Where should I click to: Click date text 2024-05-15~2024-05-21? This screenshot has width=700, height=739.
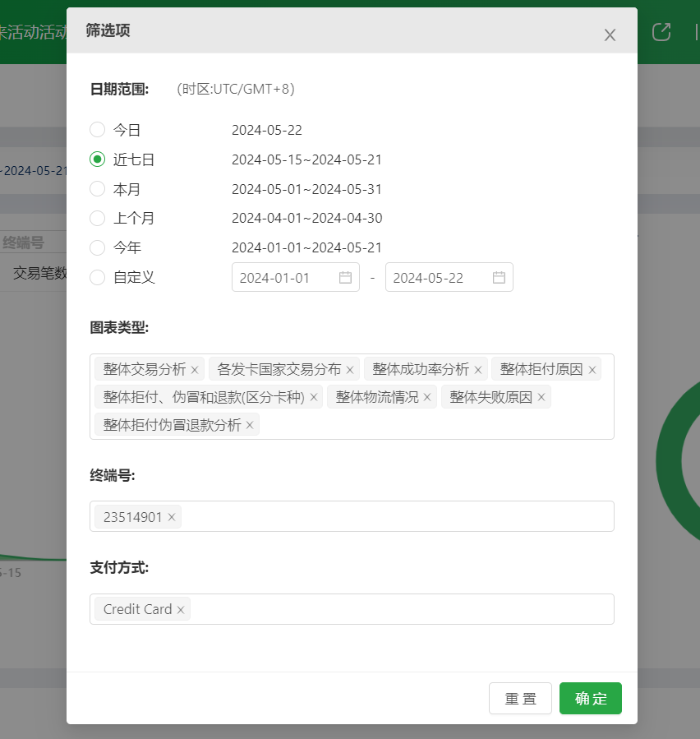[306, 159]
